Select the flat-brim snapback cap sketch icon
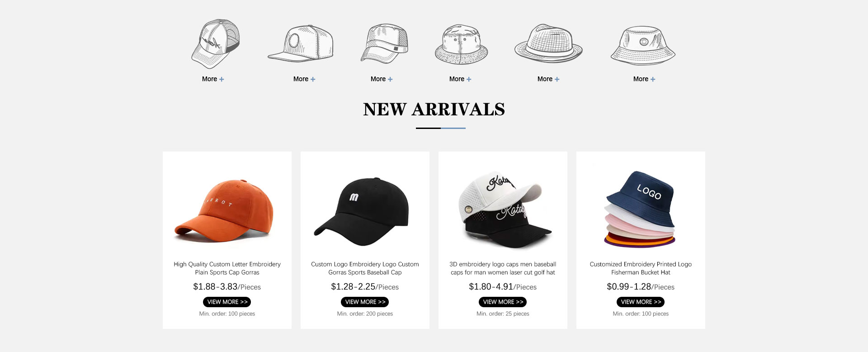The width and height of the screenshot is (868, 352). [301, 43]
